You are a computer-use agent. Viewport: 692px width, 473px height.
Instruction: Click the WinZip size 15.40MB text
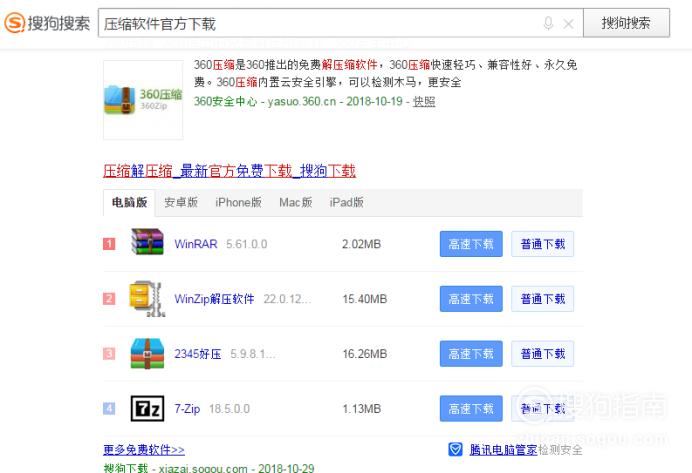point(365,299)
